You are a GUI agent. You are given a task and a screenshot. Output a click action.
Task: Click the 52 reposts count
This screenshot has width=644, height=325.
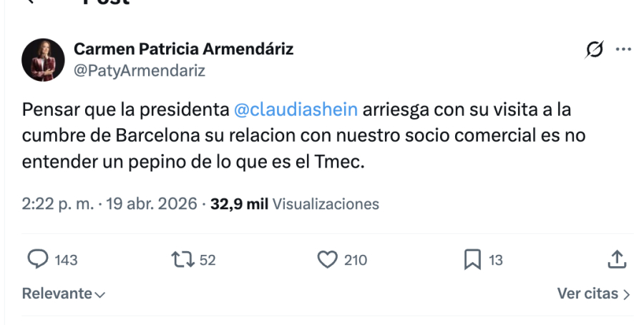click(208, 260)
